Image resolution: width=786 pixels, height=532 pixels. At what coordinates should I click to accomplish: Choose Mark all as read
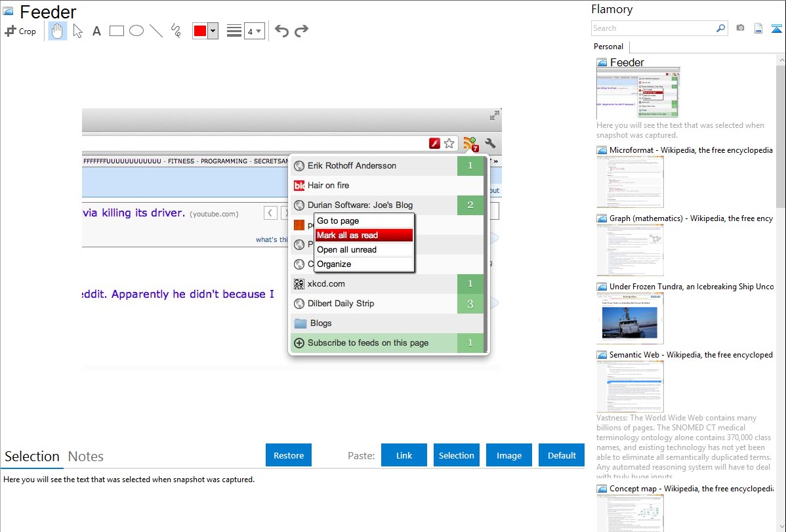364,235
